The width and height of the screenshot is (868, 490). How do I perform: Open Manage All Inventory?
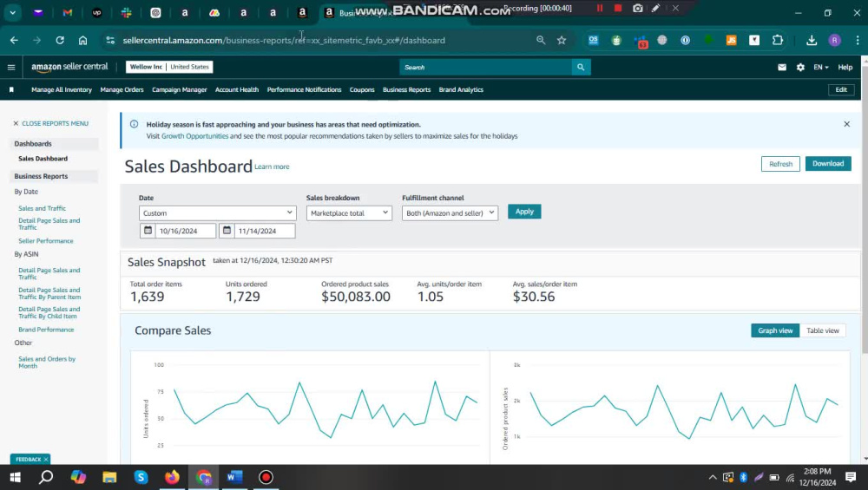tap(62, 89)
